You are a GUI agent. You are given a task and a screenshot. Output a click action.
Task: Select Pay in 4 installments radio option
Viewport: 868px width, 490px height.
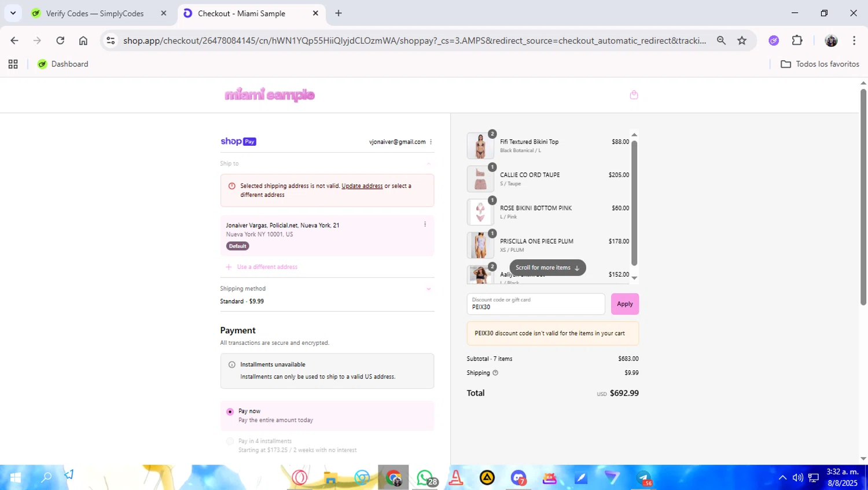[230, 441]
